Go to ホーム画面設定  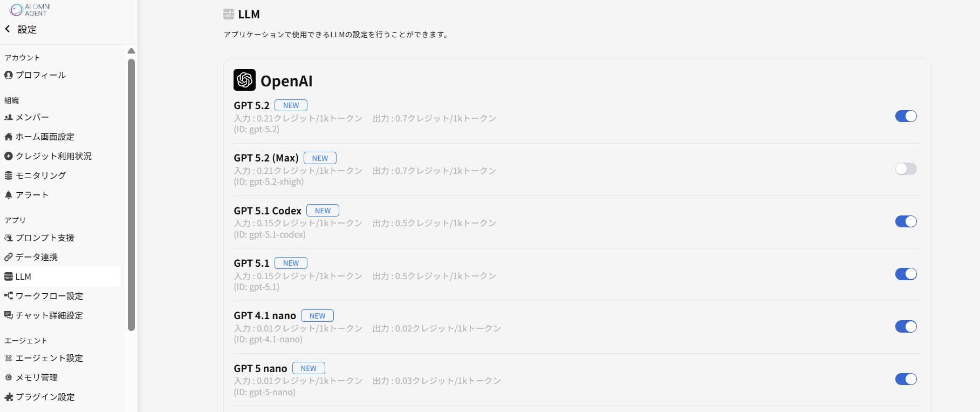click(60, 137)
